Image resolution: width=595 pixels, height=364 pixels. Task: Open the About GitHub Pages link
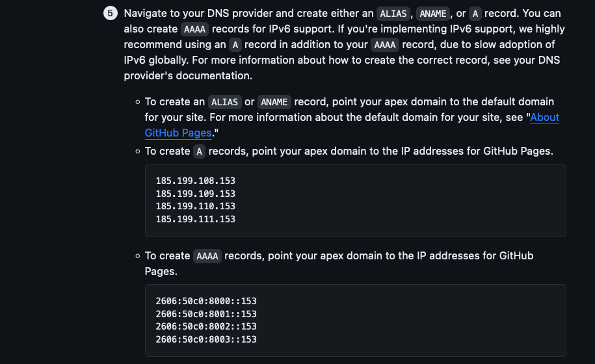pos(545,118)
